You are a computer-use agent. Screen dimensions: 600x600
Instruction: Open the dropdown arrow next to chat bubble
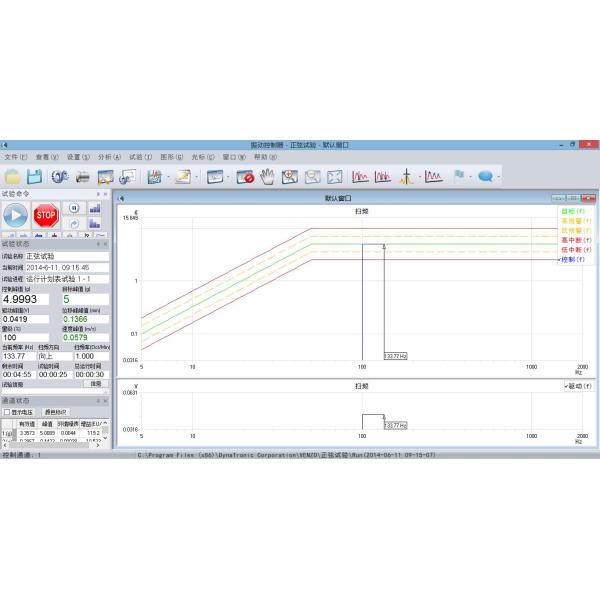click(499, 177)
